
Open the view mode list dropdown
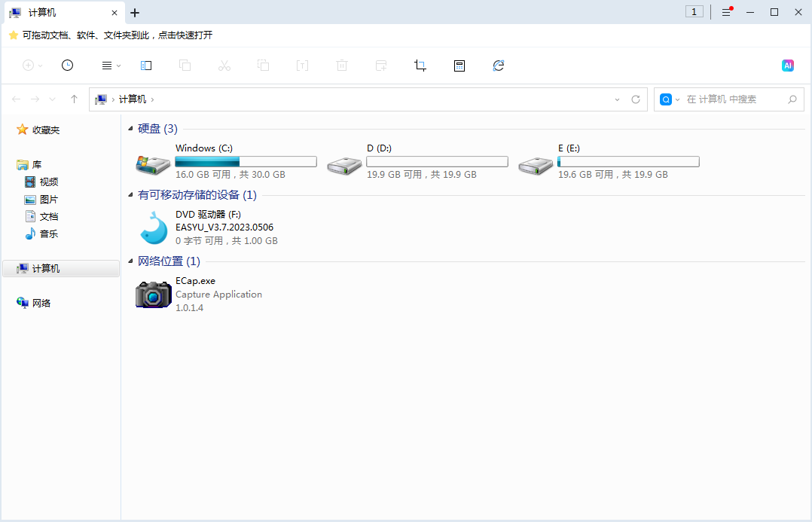coord(111,66)
